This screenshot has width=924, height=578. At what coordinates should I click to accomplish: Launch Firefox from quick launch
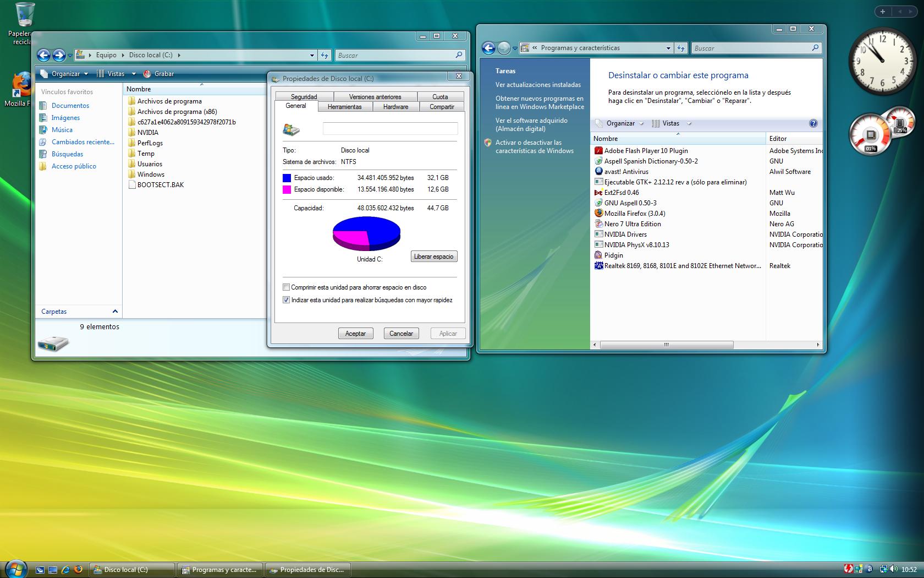[79, 570]
